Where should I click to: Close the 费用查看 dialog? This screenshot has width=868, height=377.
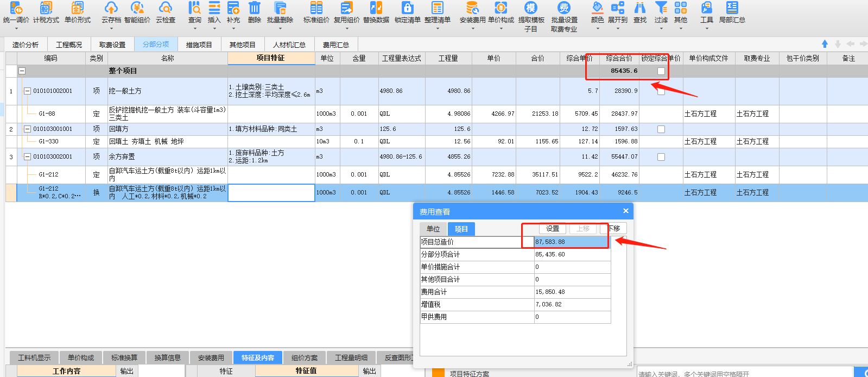[x=626, y=211]
